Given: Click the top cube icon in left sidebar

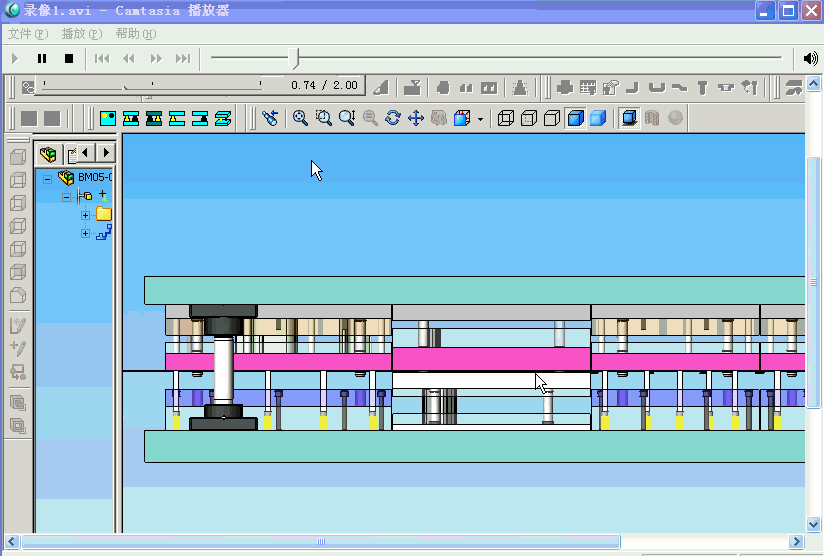Looking at the screenshot, I should pos(18,157).
